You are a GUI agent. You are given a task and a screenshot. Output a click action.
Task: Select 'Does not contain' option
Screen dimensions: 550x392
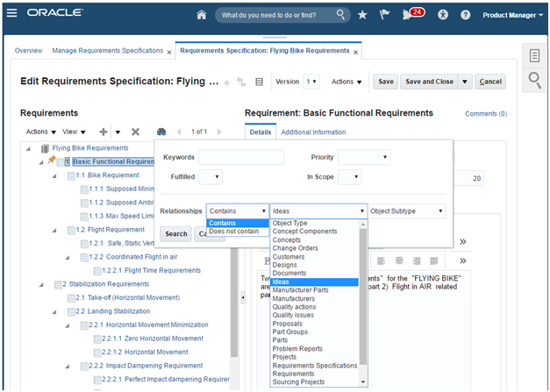pyautogui.click(x=234, y=232)
